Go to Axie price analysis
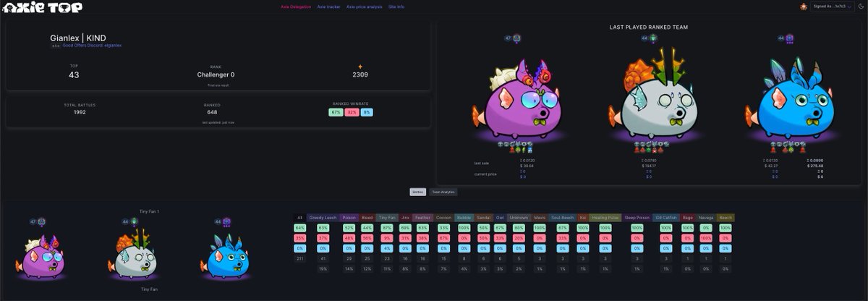The width and height of the screenshot is (868, 301). 365,7
